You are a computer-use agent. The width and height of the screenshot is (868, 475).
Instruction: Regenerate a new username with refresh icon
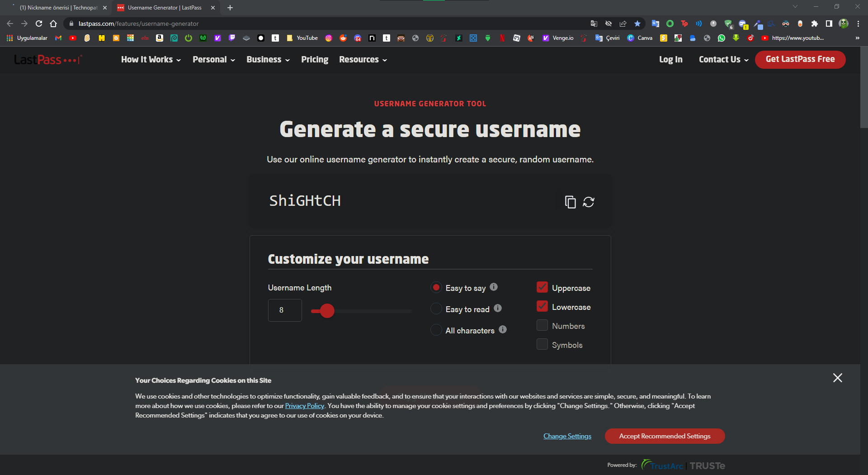(589, 202)
